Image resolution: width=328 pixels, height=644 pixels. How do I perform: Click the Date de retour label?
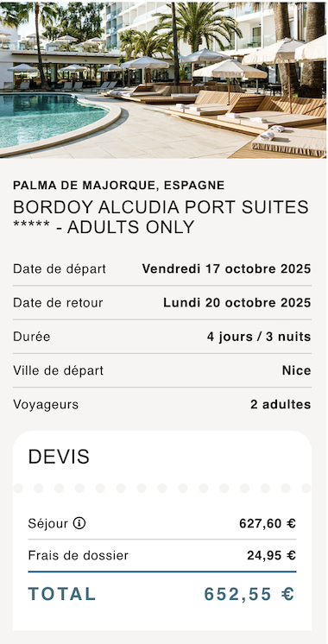[x=58, y=303]
